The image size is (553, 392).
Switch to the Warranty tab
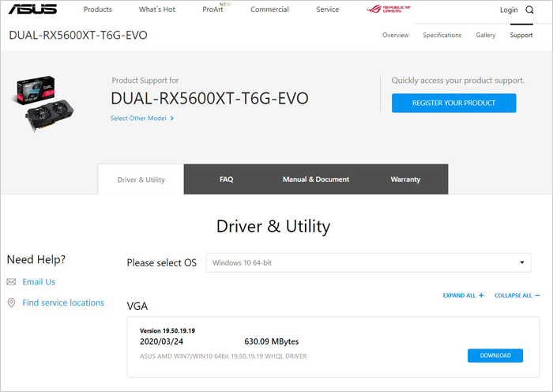[405, 179]
